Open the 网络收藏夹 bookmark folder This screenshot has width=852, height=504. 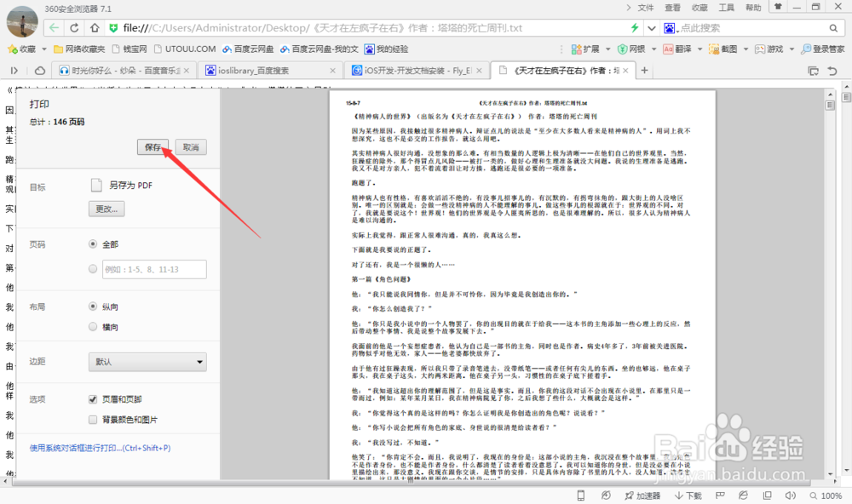tap(79, 49)
